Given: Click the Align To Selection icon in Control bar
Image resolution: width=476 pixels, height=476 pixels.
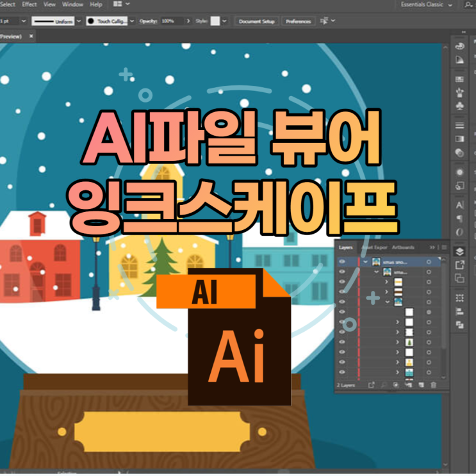Looking at the screenshot, I should coord(324,21).
